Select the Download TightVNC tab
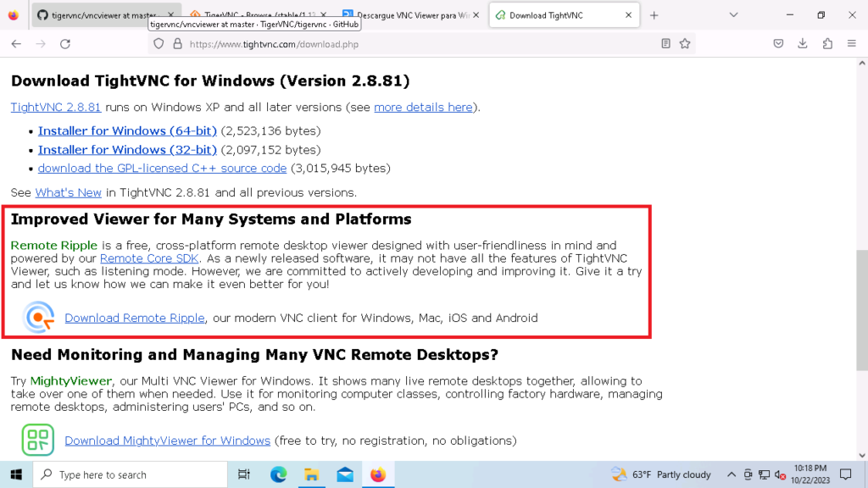 [565, 15]
